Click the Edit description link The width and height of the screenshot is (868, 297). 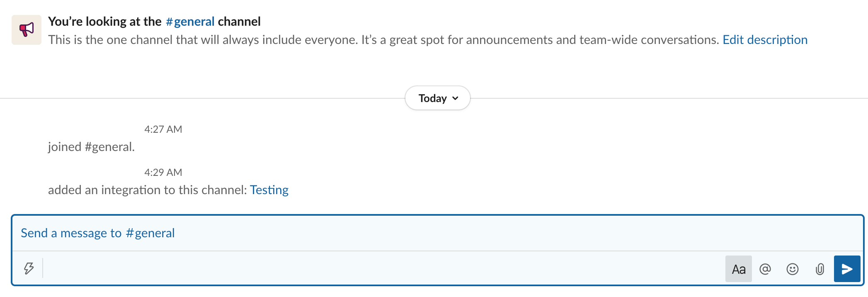tap(765, 40)
